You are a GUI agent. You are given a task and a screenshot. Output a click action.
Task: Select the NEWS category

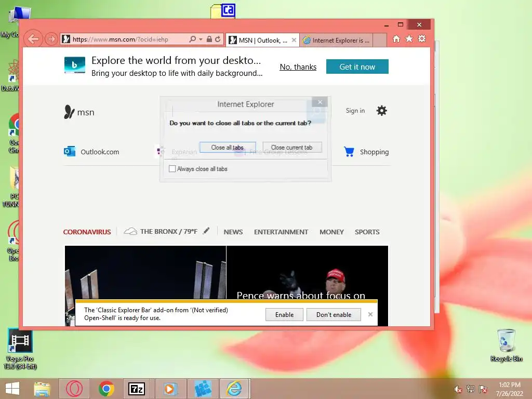point(233,232)
